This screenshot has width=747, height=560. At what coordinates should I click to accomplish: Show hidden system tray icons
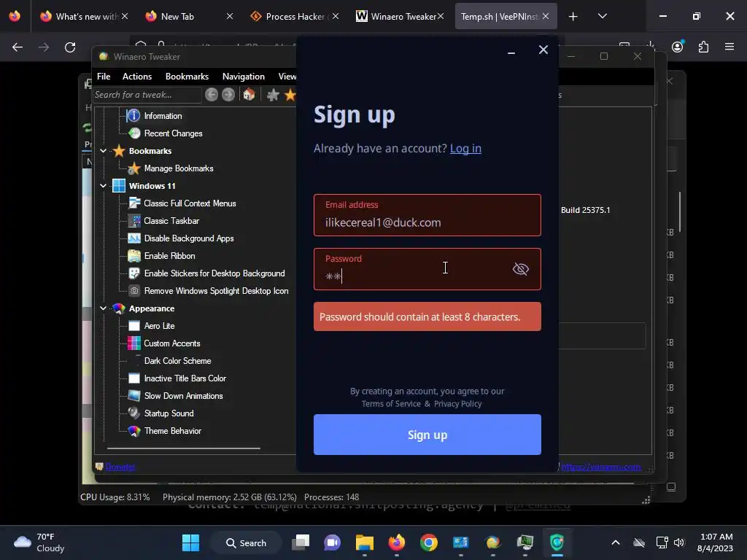tap(616, 542)
